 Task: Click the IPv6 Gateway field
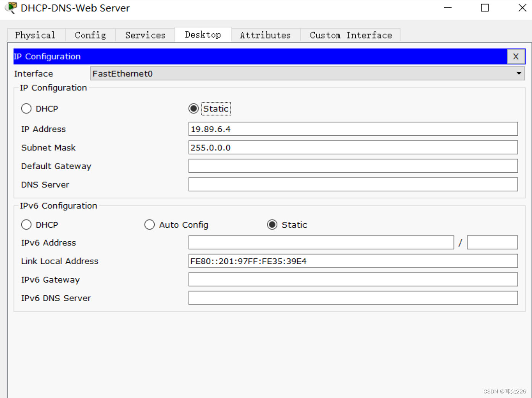click(353, 279)
